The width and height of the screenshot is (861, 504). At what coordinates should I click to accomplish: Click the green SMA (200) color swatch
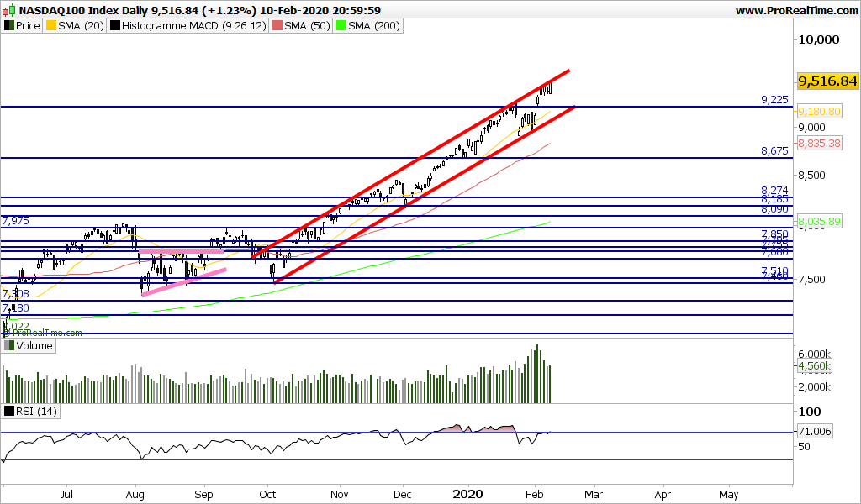click(341, 26)
